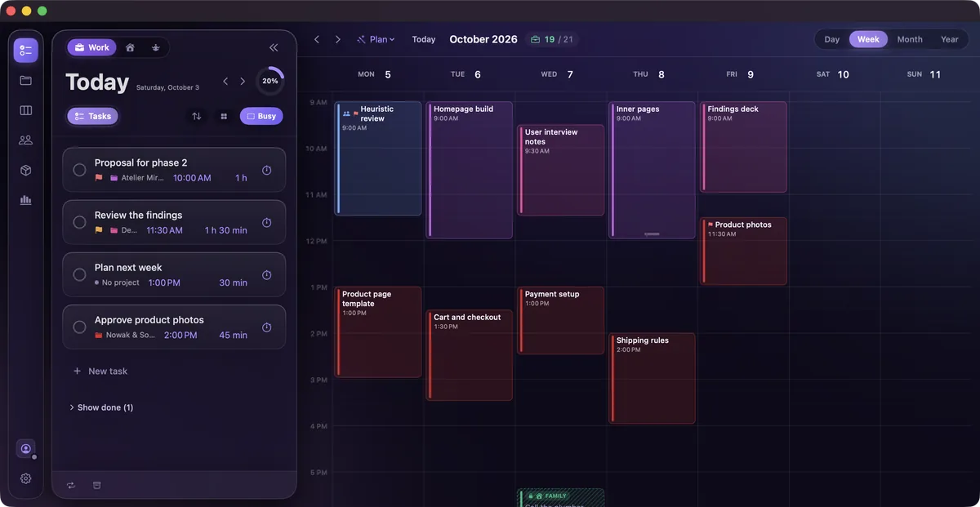Open the statistics bar chart icon

click(25, 200)
